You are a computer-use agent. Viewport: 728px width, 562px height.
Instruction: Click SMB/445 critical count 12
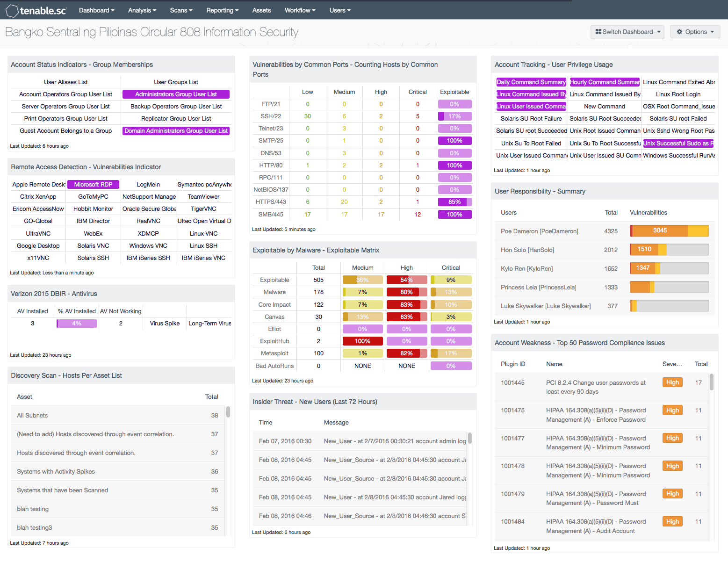[418, 214]
